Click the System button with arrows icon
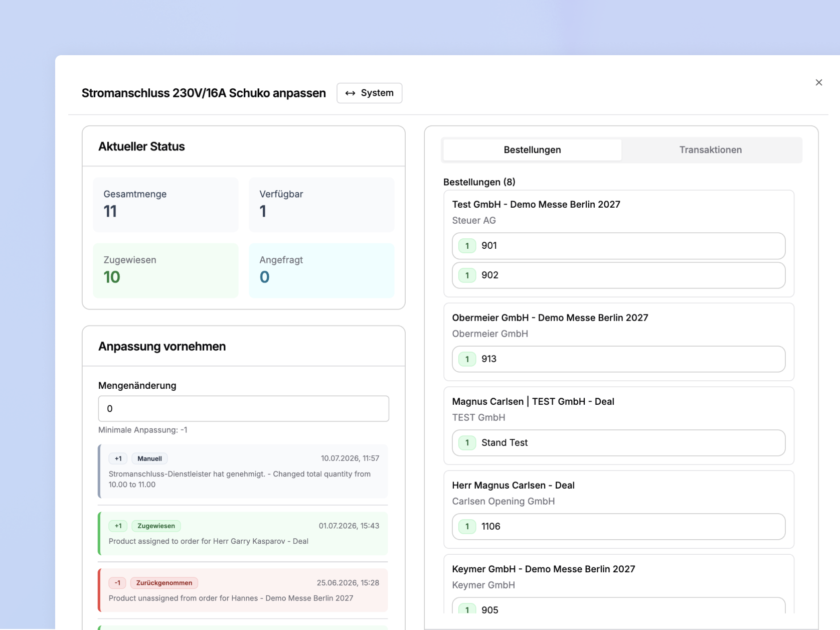The width and height of the screenshot is (840, 630). [x=369, y=93]
